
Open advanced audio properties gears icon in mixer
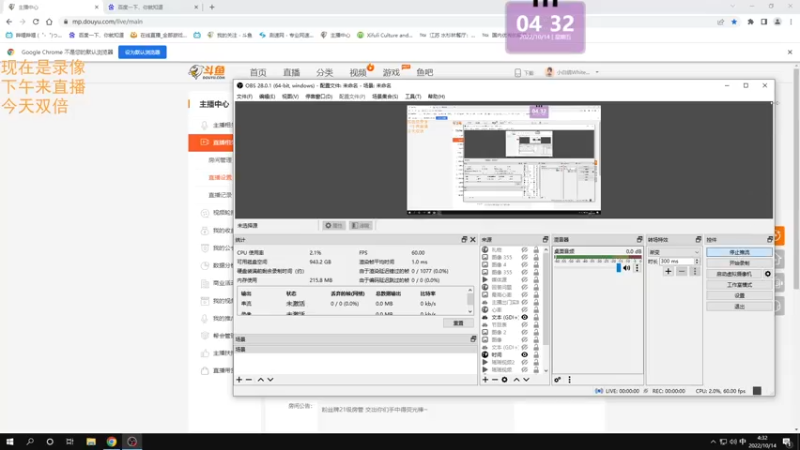coord(558,380)
